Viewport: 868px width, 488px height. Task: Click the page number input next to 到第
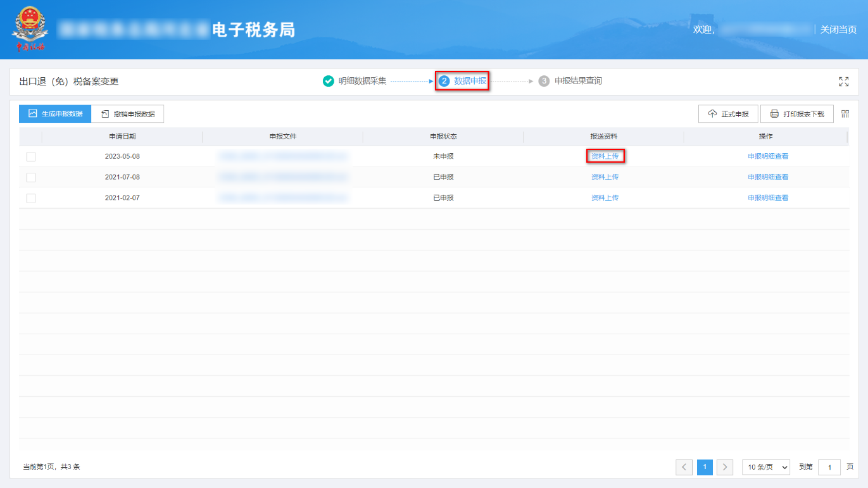(829, 467)
